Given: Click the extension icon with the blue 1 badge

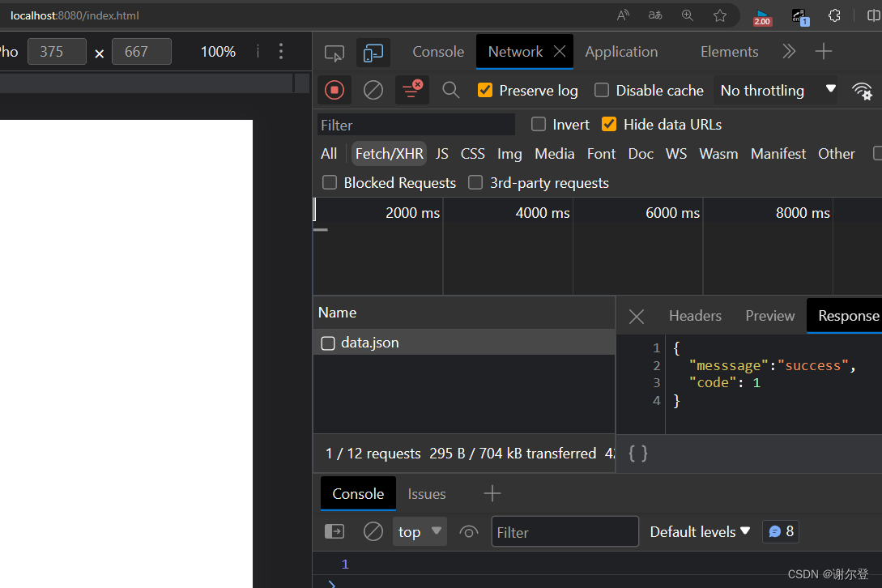Looking at the screenshot, I should [800, 18].
